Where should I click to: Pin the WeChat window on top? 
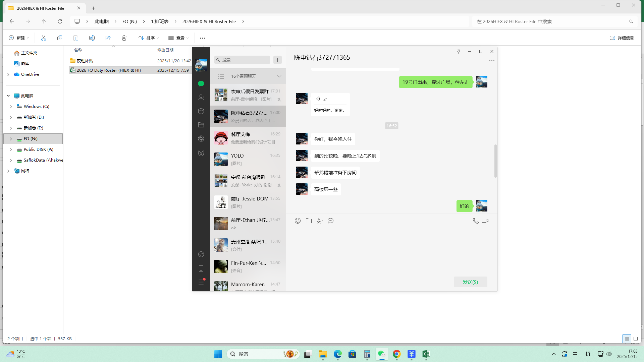click(459, 51)
